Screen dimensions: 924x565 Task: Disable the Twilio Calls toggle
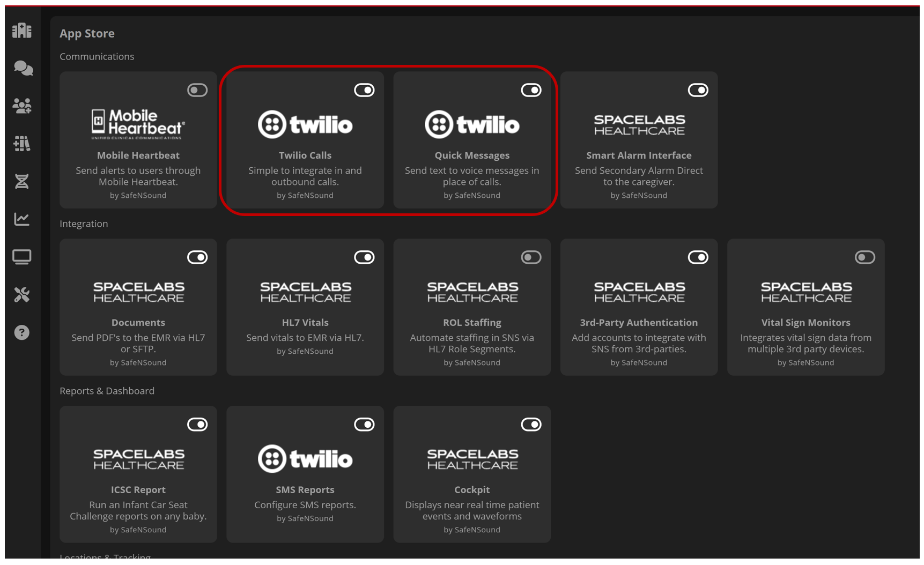[x=364, y=90]
